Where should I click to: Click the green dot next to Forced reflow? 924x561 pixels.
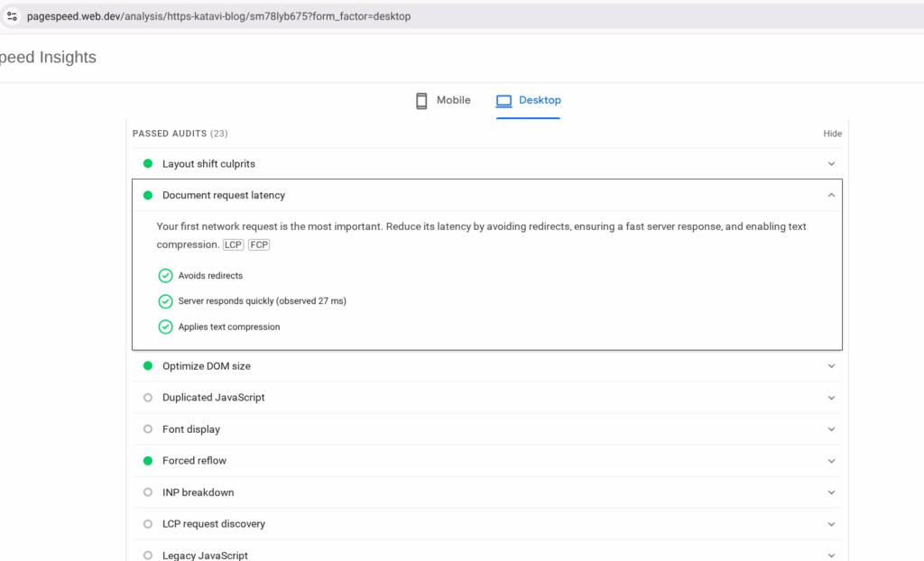click(x=146, y=460)
